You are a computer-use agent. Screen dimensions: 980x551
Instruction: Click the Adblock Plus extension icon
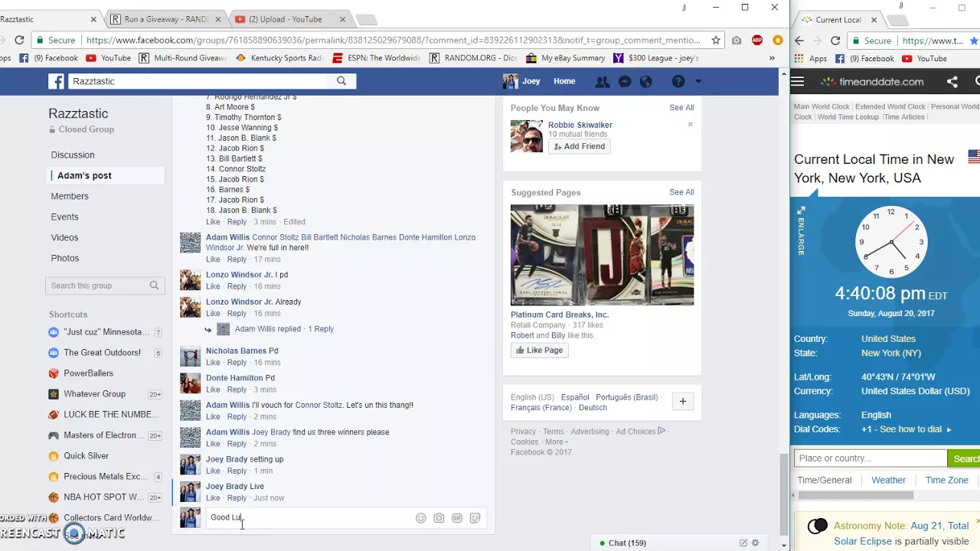(x=757, y=41)
